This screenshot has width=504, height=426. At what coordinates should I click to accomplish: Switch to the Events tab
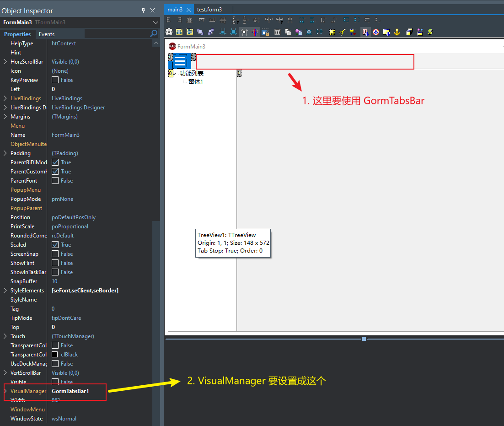tap(47, 34)
